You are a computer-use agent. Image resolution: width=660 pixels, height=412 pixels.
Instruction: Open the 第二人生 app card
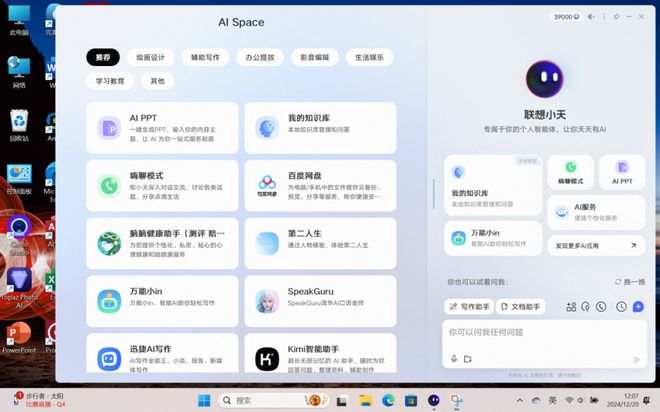[x=320, y=243]
